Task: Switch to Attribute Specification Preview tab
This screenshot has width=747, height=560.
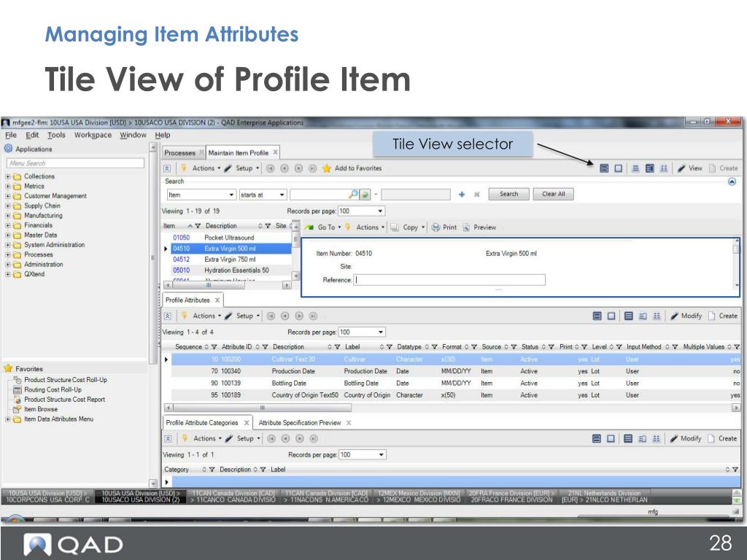Action: [x=300, y=423]
